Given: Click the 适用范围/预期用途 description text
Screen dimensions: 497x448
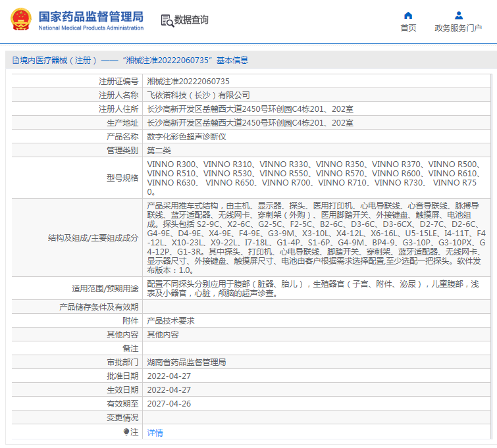Looking at the screenshot, I should (x=313, y=288).
